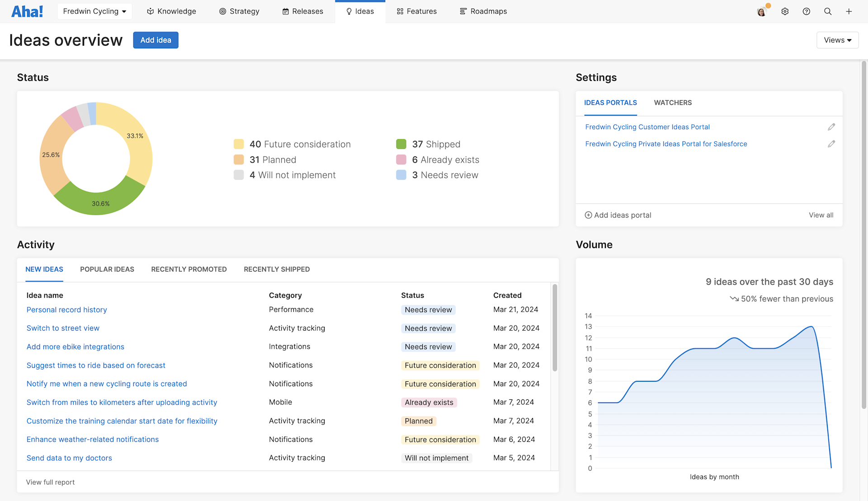The image size is (868, 501).
Task: Click the Add idea button
Action: point(156,40)
